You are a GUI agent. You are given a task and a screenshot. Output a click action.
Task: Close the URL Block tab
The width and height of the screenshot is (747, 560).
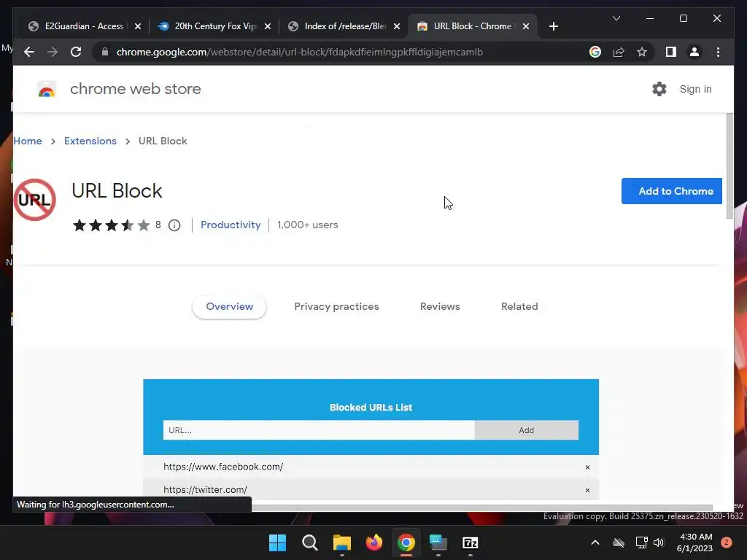coord(526,26)
